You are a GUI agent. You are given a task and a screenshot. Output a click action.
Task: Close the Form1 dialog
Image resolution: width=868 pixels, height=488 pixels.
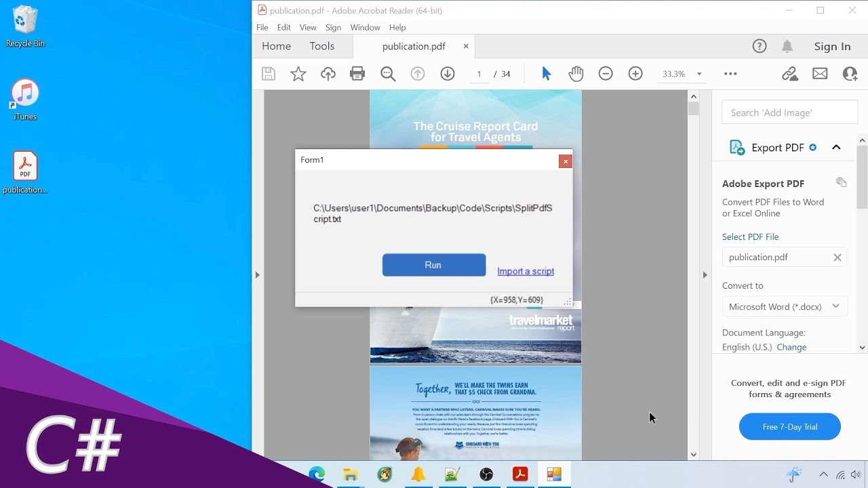pos(565,161)
